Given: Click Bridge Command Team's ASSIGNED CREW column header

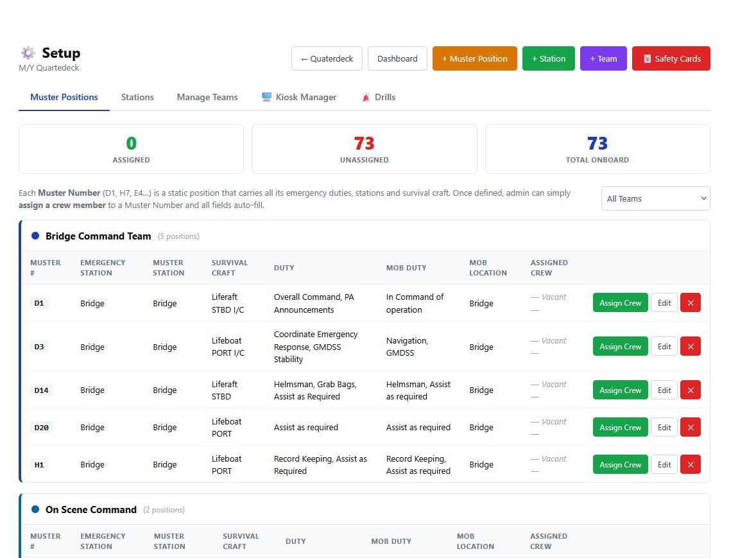Looking at the screenshot, I should coord(549,268).
